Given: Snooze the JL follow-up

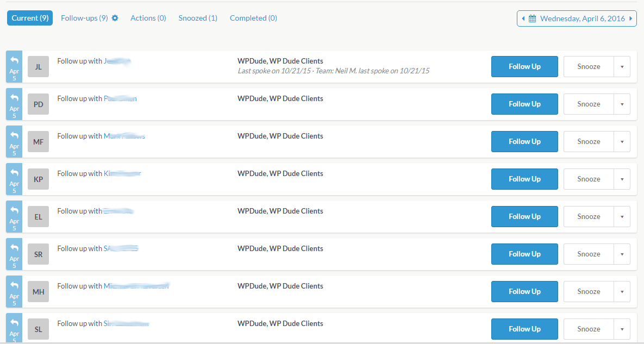Looking at the screenshot, I should point(589,66).
